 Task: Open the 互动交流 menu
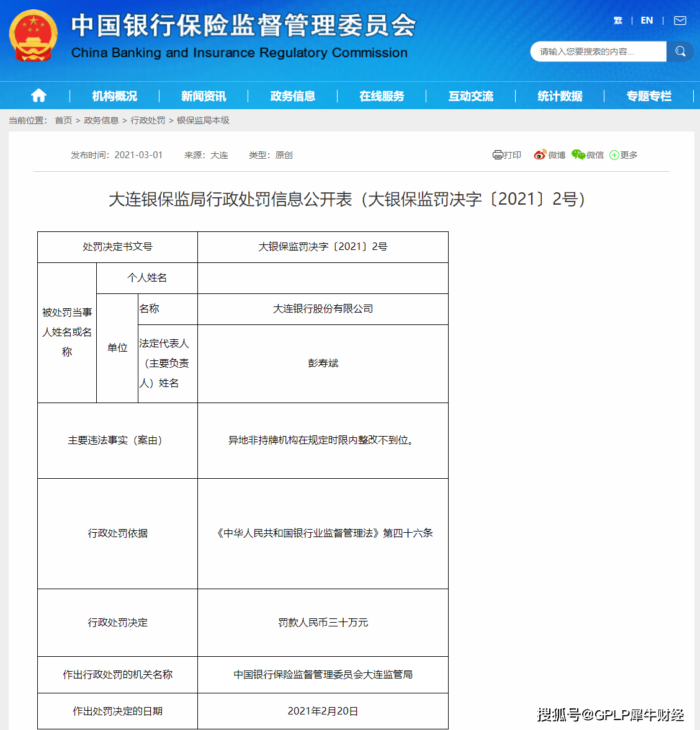(470, 96)
